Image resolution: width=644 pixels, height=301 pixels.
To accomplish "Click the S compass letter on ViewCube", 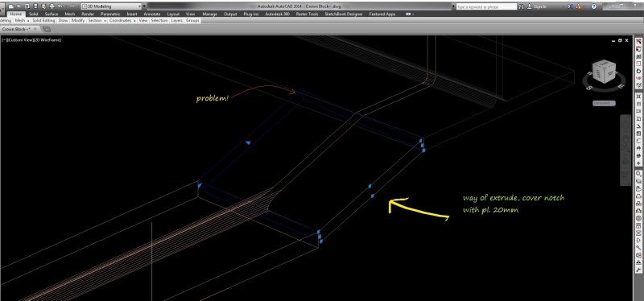I will (x=588, y=88).
